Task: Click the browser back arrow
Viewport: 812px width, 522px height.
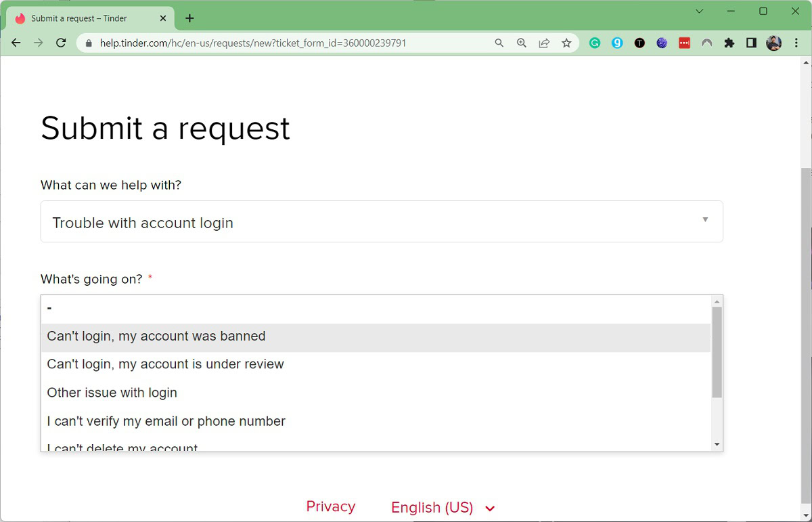Action: [16, 43]
